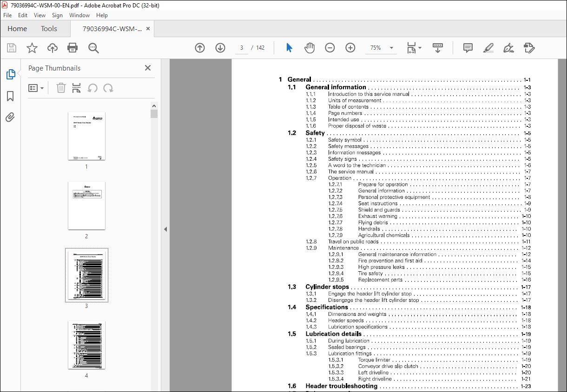
Task: Add a comment with the sticky note icon
Action: [x=468, y=48]
